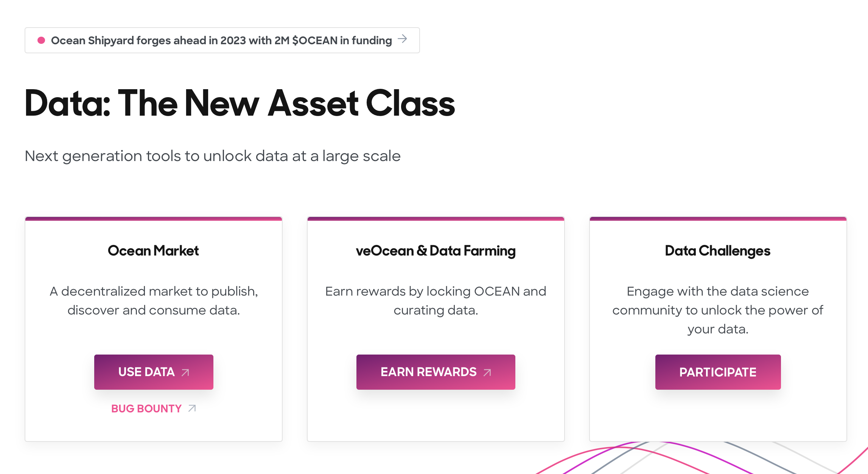The width and height of the screenshot is (868, 474).
Task: Click the right arrow in the Ocean Shipyard banner
Action: click(x=402, y=39)
